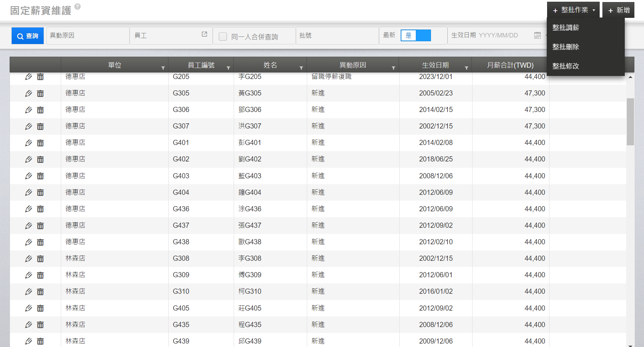Click the edit pencil for employee G401
644x347 pixels.
[29, 143]
